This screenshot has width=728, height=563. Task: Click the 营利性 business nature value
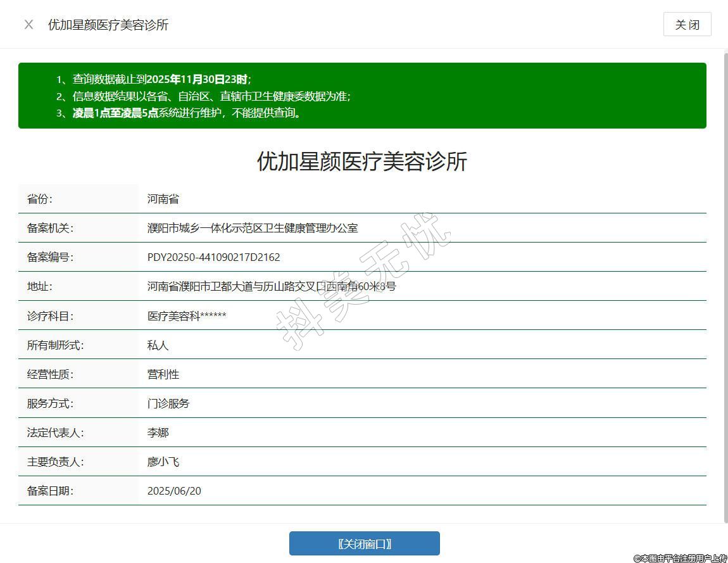163,374
